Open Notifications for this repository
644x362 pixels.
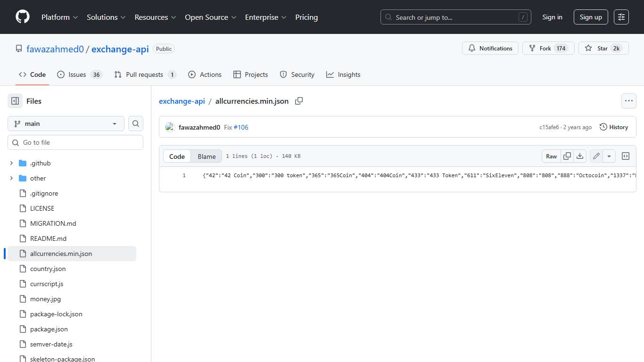pos(490,48)
